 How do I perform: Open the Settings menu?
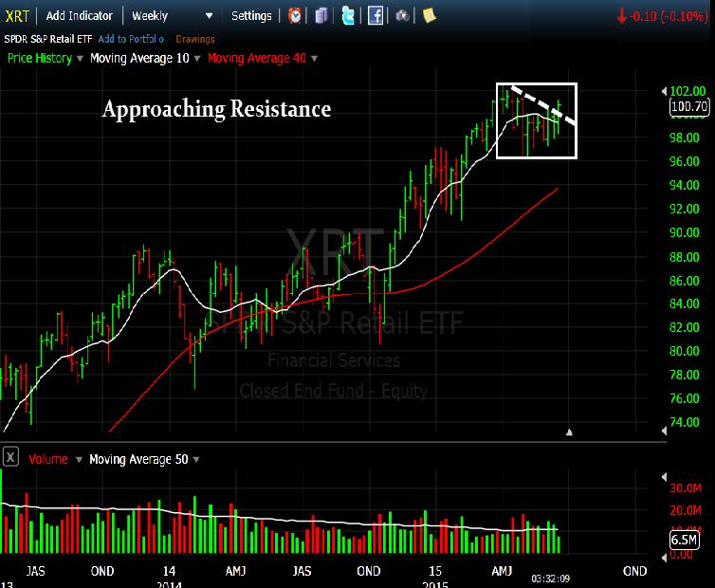tap(251, 16)
